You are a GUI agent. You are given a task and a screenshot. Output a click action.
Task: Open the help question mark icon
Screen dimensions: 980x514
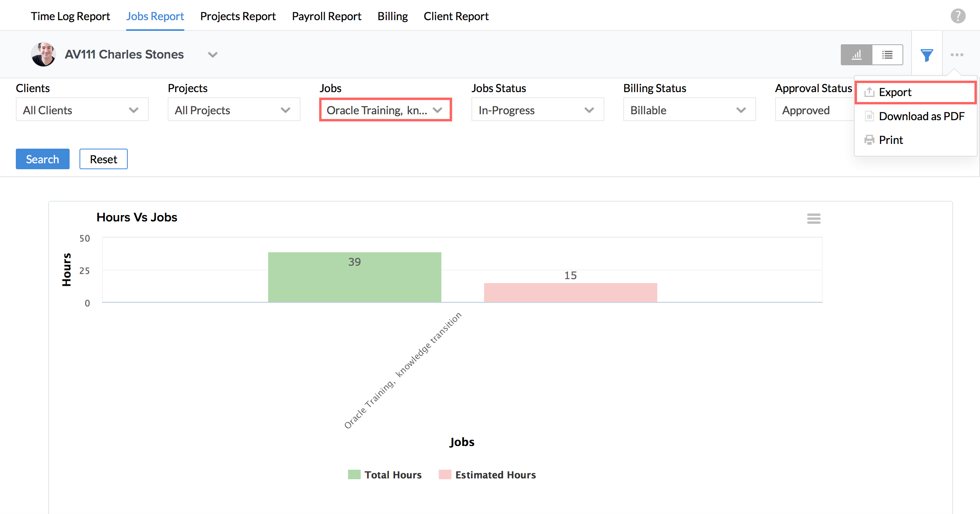pyautogui.click(x=958, y=16)
